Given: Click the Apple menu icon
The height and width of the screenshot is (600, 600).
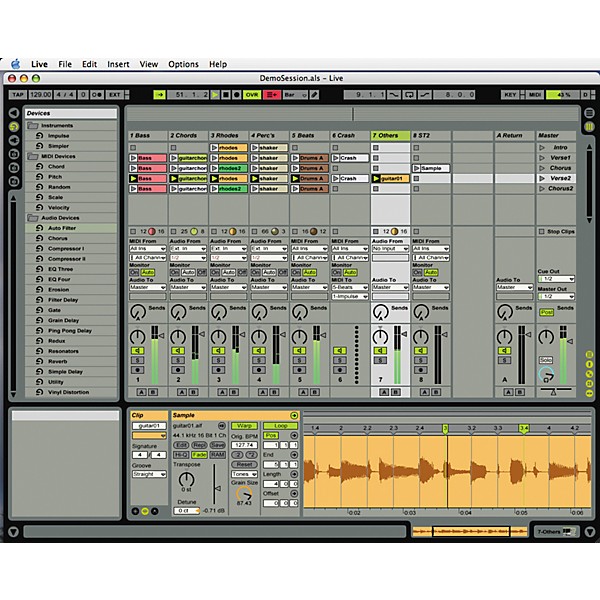Looking at the screenshot, I should tap(16, 64).
